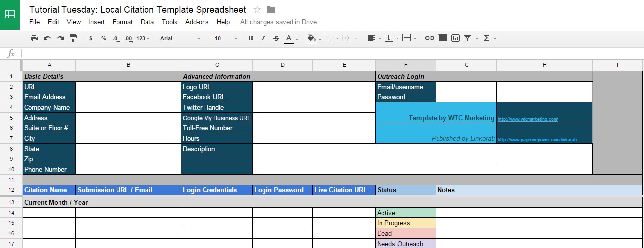Open the text color picker
This screenshot has height=248, width=644.
coord(290,38)
